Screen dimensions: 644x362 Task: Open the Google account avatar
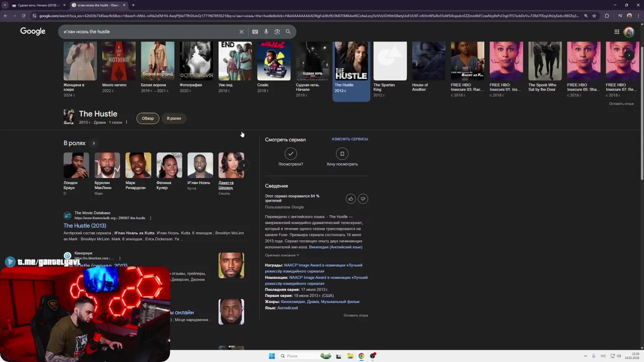pos(629,32)
